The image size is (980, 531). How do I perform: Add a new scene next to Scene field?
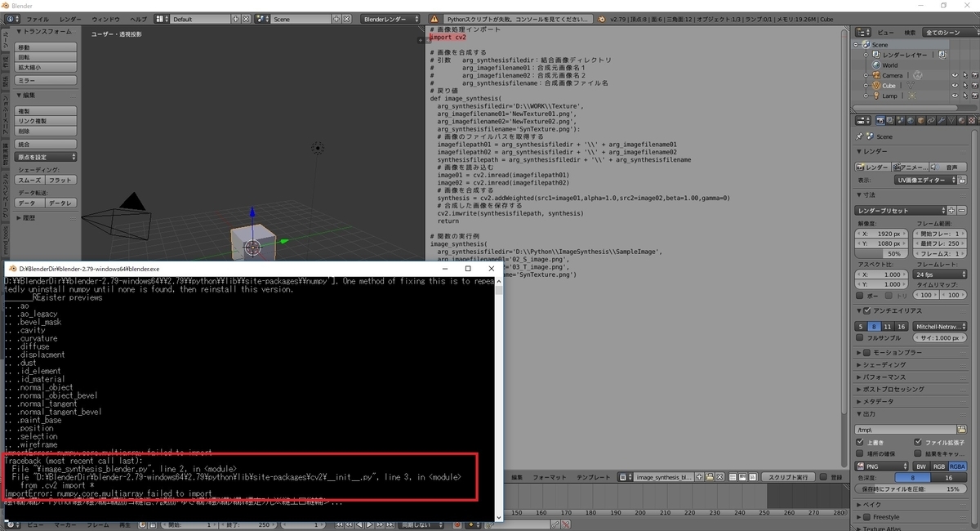coord(336,18)
